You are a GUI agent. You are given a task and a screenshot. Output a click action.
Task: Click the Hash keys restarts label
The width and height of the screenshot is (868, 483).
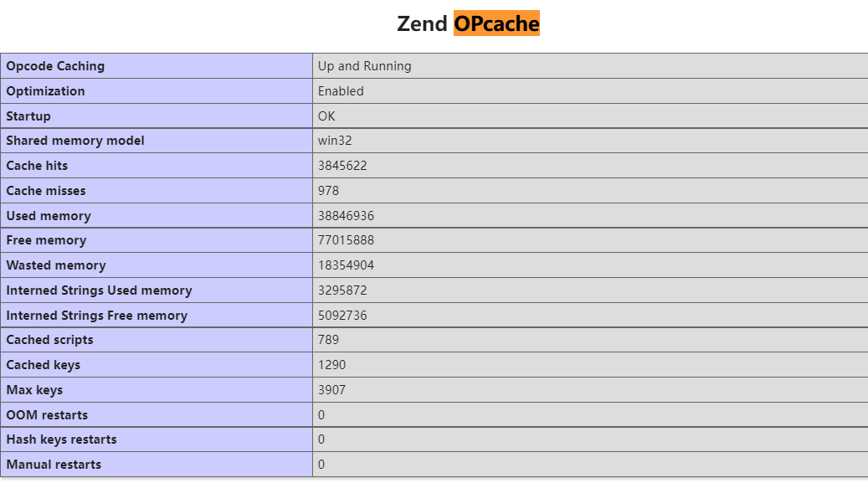click(x=61, y=439)
